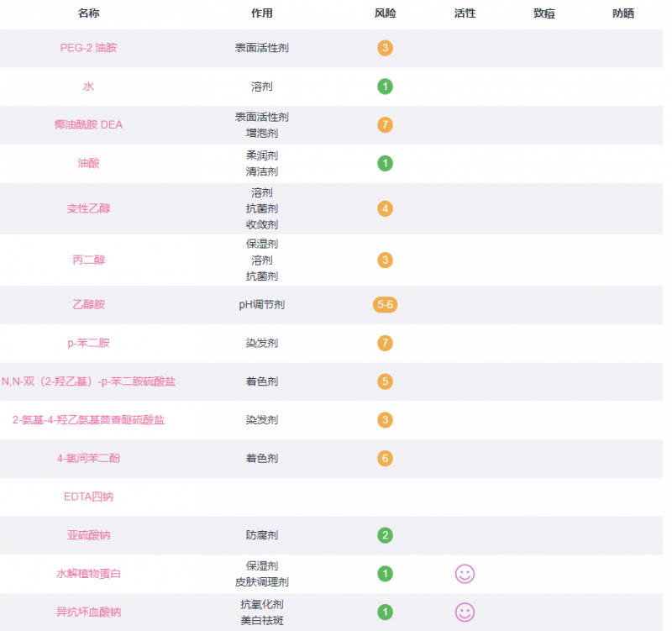Click 表面活性剂 text in PEG-2 油胺 row
This screenshot has height=631, width=672.
click(262, 48)
